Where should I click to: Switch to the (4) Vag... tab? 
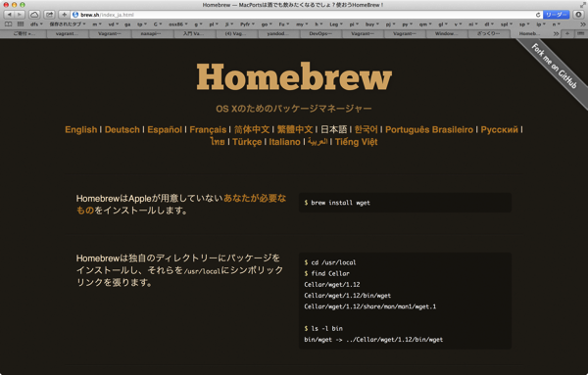pos(235,33)
